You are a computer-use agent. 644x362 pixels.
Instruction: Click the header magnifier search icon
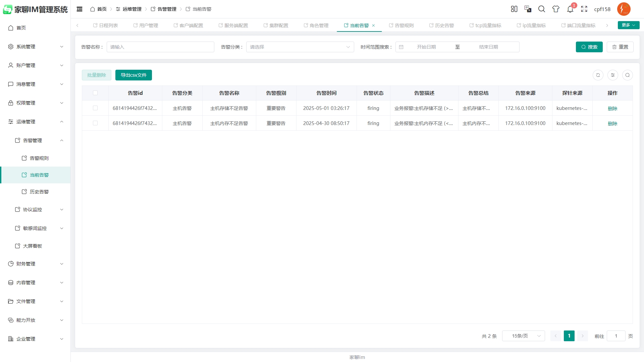coord(541,9)
